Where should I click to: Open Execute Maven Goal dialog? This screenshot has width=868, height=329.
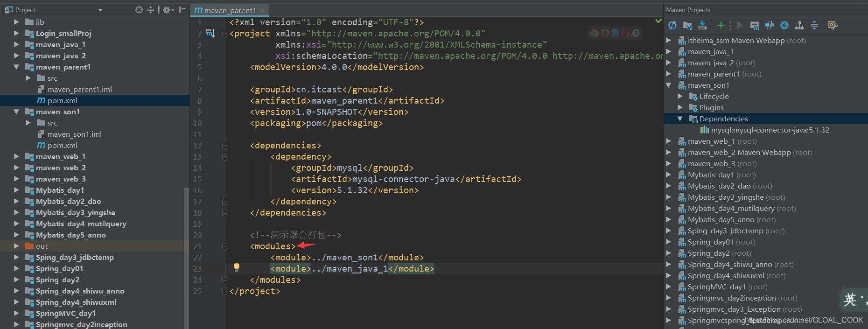tap(755, 25)
